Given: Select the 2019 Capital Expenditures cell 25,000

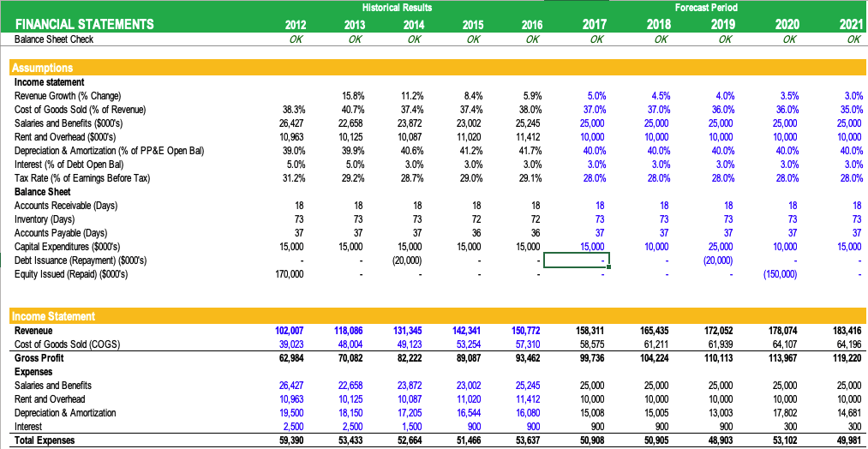Looking at the screenshot, I should 719,247.
